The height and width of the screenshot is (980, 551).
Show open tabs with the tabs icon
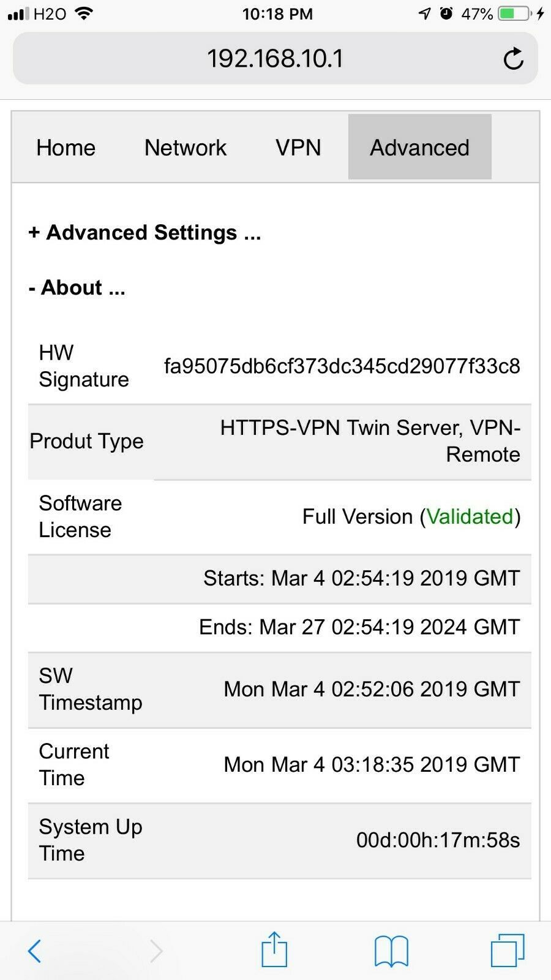pos(508,950)
